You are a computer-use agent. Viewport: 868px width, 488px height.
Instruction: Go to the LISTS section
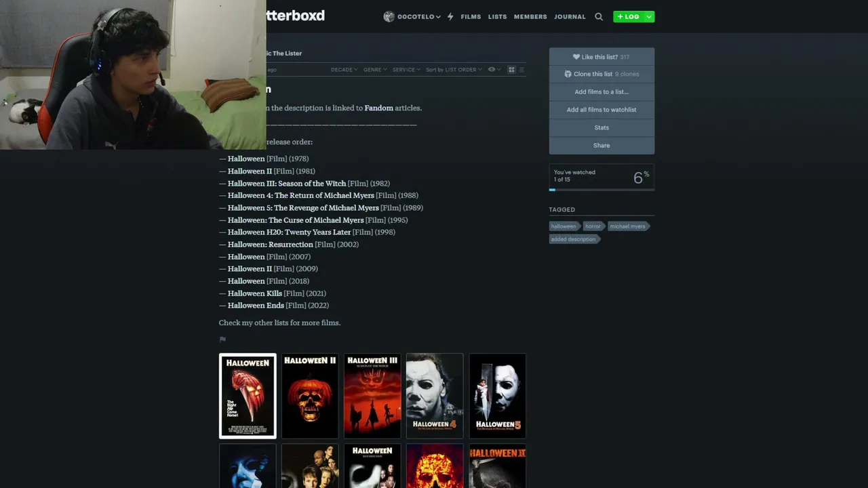(x=497, y=16)
